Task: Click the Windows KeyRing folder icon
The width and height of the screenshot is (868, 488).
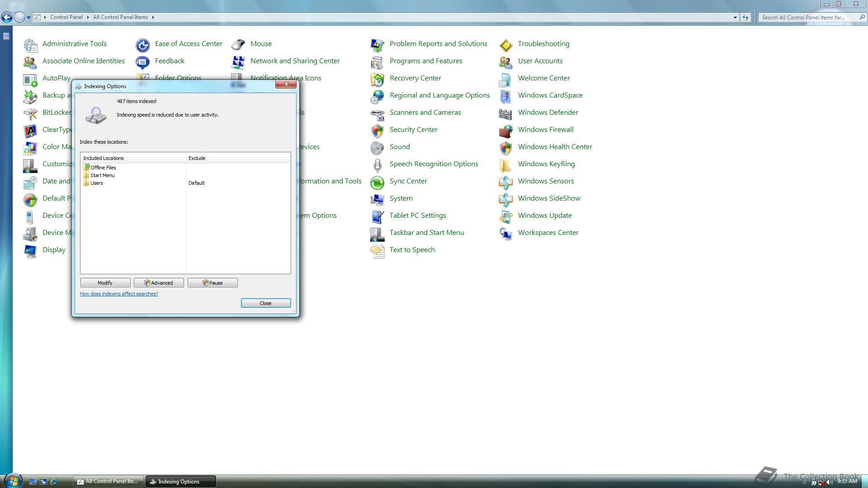Action: point(506,165)
